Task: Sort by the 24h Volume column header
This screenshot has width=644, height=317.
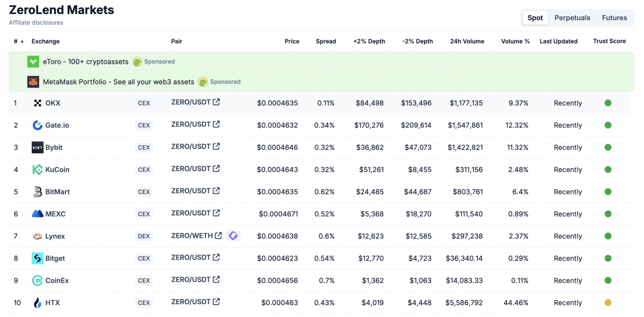Action: point(467,41)
